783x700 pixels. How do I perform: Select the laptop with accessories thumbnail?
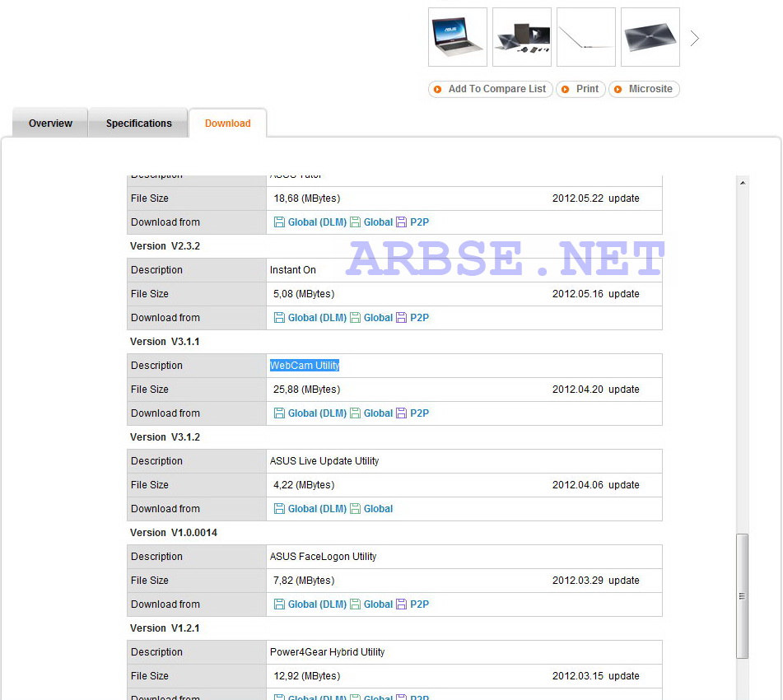(x=522, y=37)
